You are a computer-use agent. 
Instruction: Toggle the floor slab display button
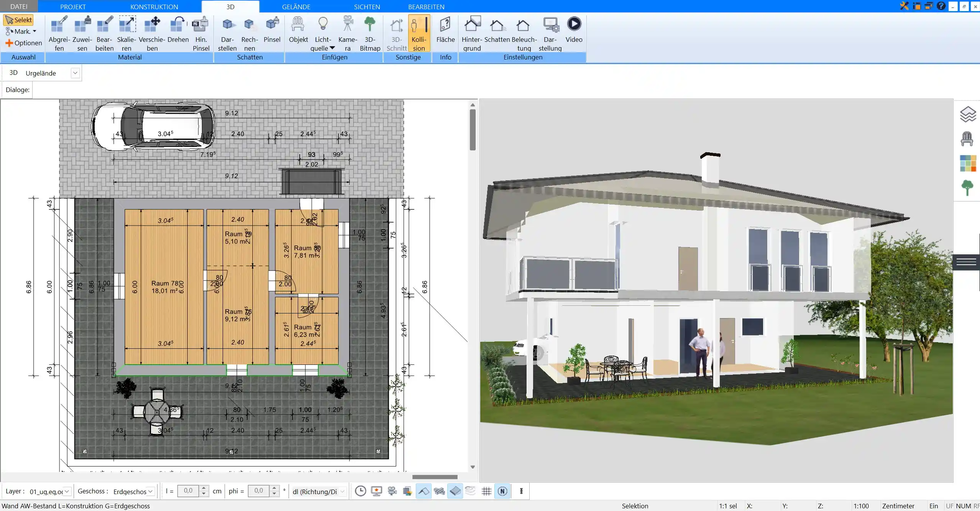click(455, 491)
